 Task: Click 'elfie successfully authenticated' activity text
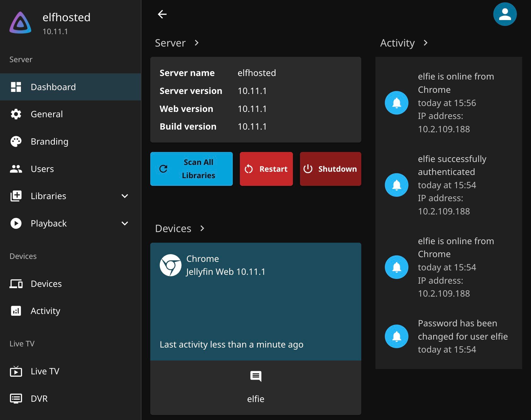(452, 165)
